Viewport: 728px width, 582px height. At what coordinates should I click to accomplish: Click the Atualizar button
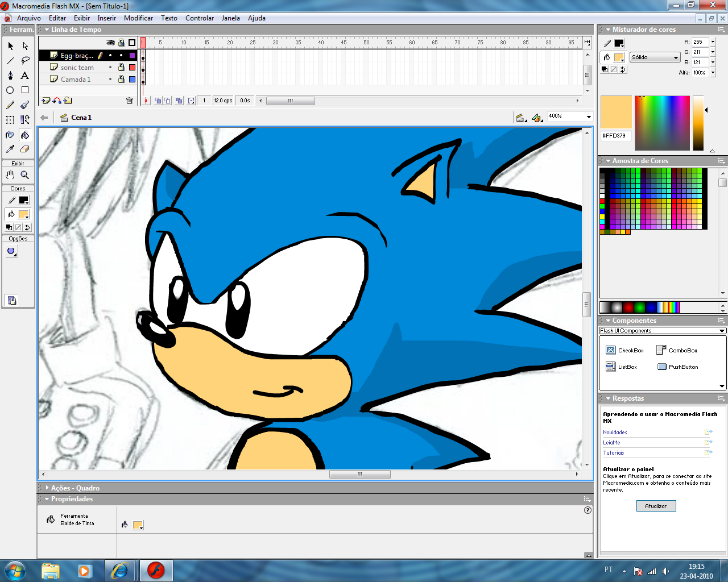(656, 506)
